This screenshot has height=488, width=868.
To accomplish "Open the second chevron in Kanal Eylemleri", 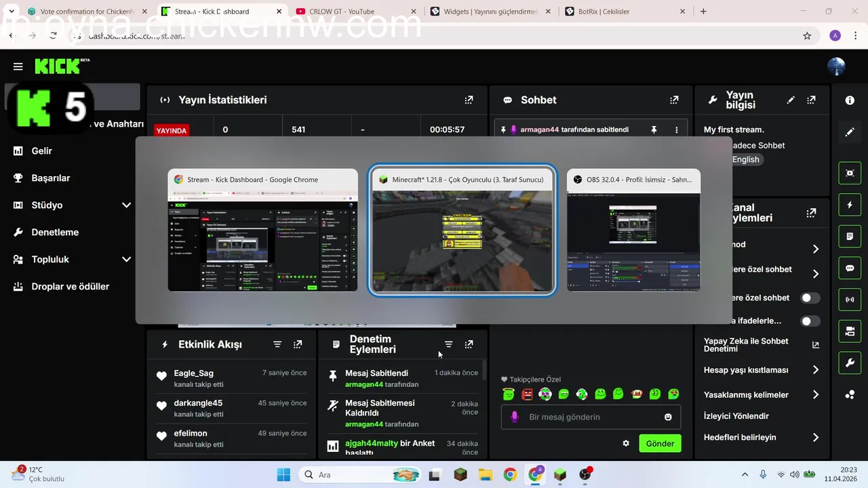I will pos(816,274).
